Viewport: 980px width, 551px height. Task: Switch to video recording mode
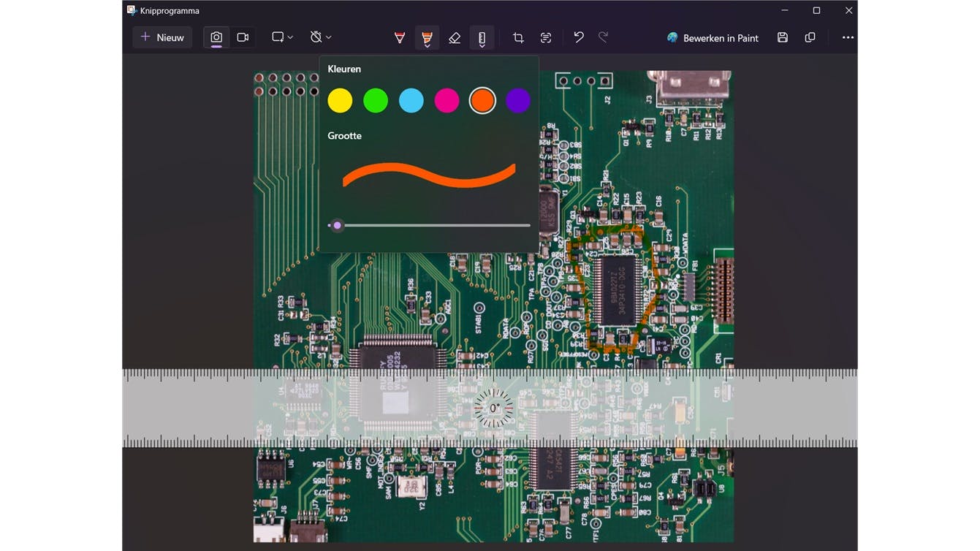[243, 37]
